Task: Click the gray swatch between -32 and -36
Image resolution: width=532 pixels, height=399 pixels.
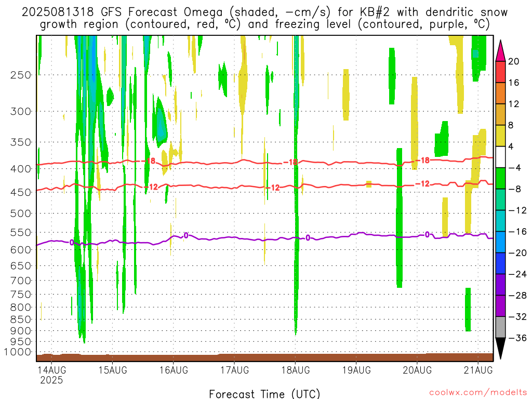Action: (x=500, y=327)
